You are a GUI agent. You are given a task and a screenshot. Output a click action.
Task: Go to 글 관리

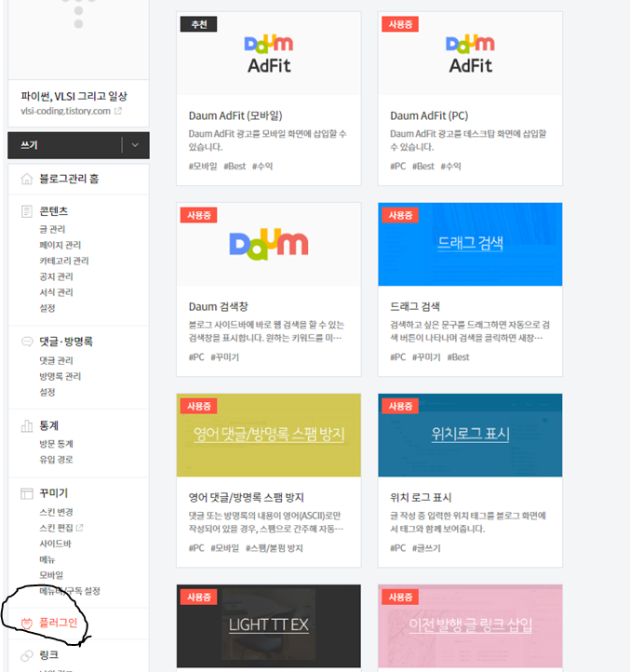point(52,229)
